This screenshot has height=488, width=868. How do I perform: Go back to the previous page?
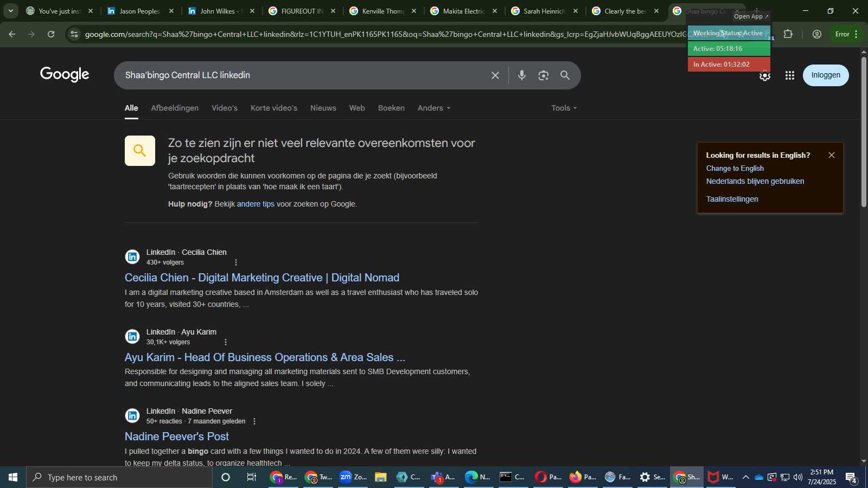tap(12, 34)
